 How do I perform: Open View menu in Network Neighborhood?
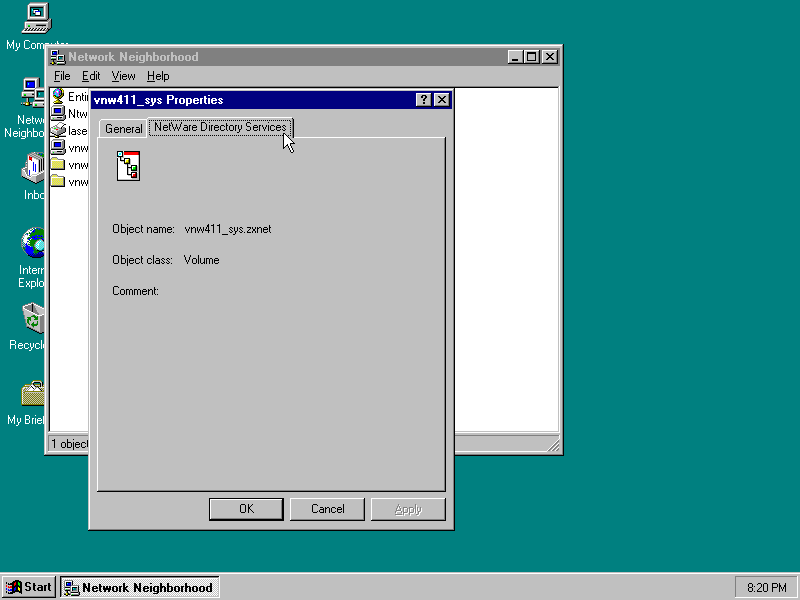pyautogui.click(x=123, y=76)
